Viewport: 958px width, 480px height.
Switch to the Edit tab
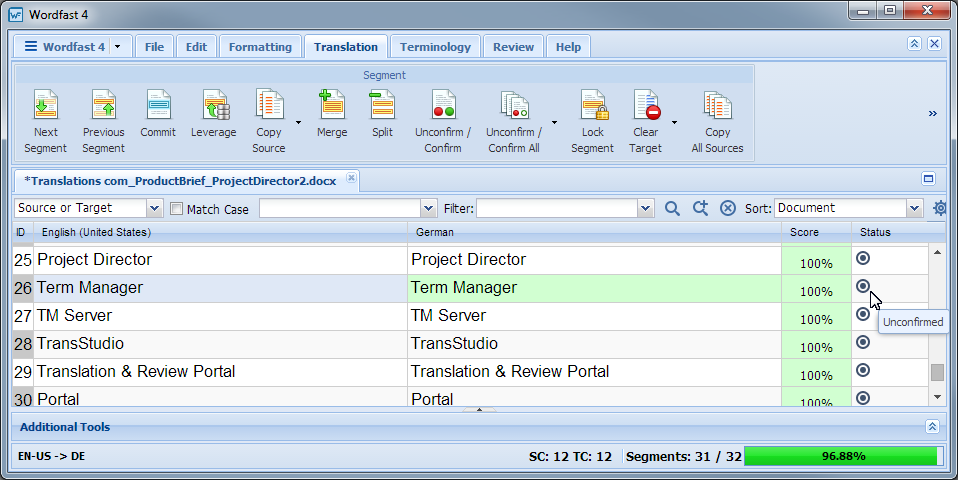tap(196, 47)
